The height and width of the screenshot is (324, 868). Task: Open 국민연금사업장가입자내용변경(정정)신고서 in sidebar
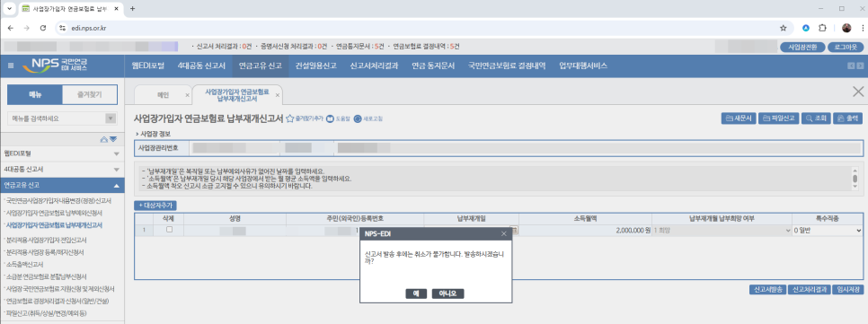(x=58, y=200)
